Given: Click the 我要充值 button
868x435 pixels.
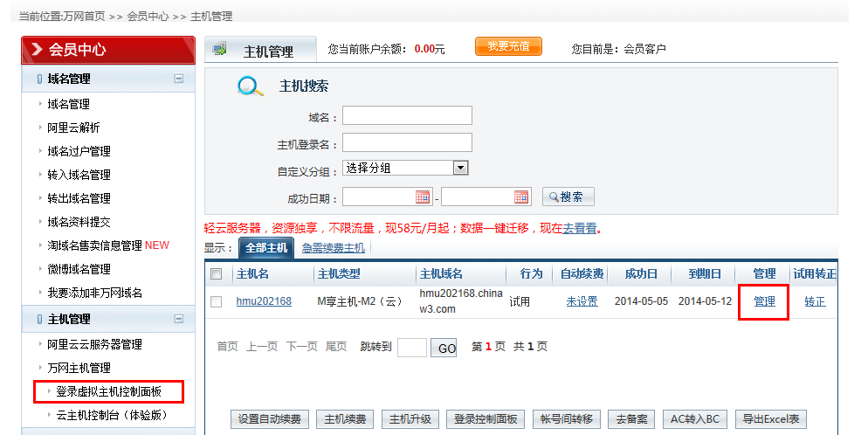Looking at the screenshot, I should [508, 46].
